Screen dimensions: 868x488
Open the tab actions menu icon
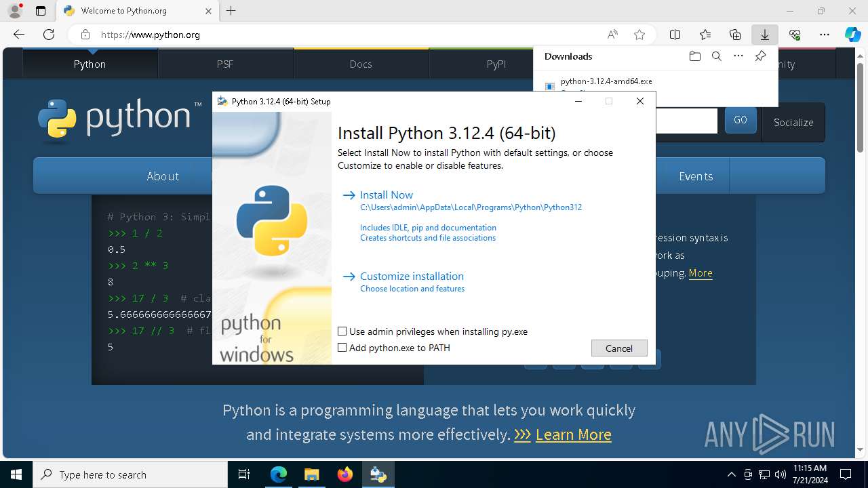(x=41, y=11)
